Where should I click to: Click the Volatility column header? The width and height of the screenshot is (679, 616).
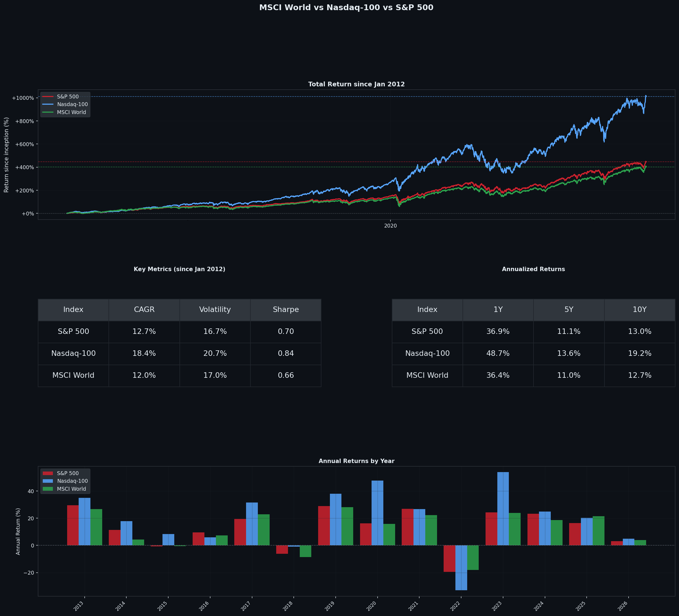[x=215, y=310]
